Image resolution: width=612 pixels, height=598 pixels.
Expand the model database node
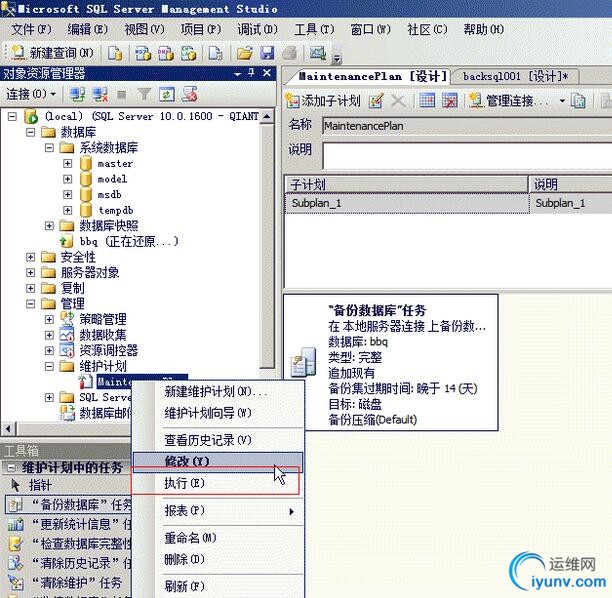click(x=68, y=179)
